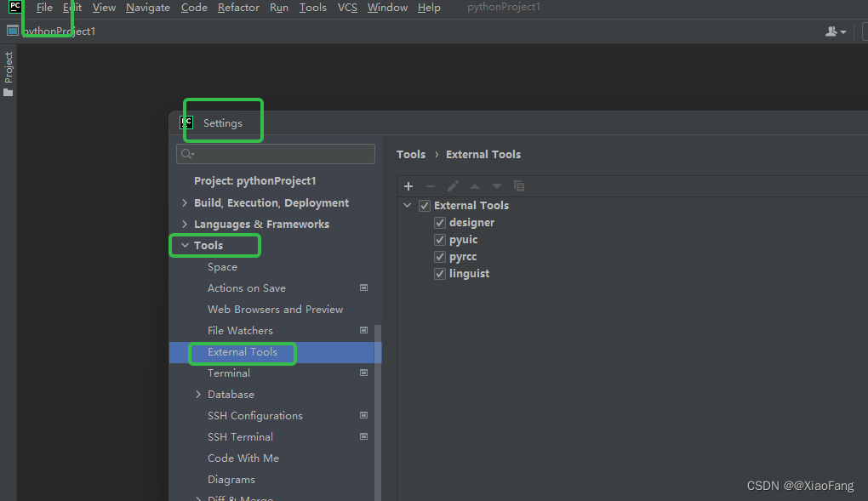Select the designer external tool entry

tap(471, 223)
